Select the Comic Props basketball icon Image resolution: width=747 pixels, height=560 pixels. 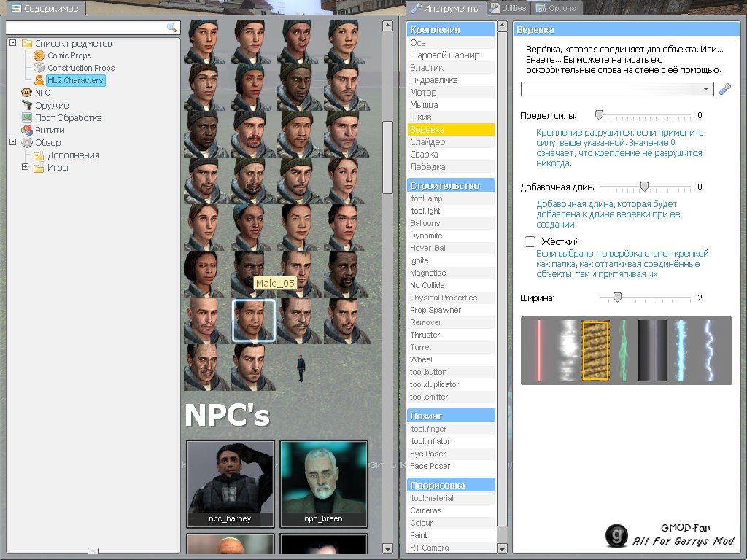coord(39,55)
